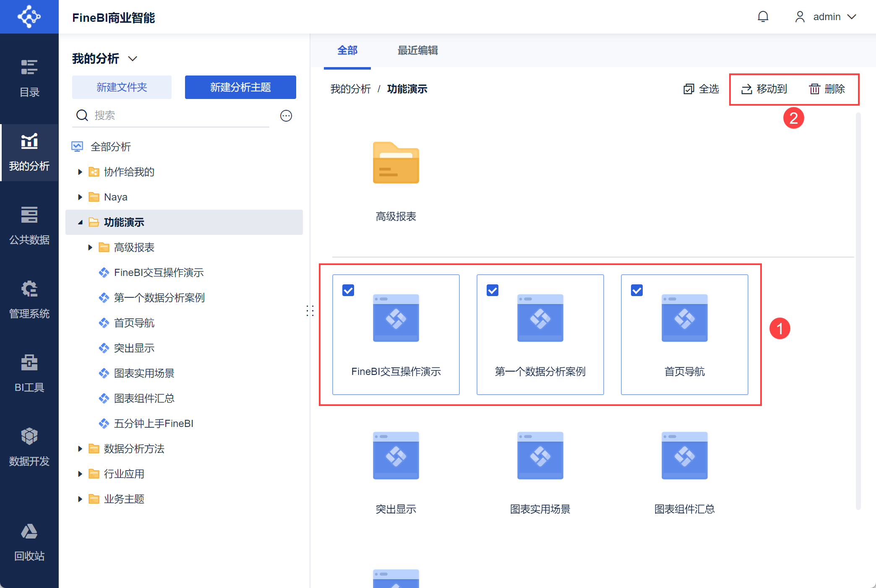Click the 全选 select all button

[701, 89]
